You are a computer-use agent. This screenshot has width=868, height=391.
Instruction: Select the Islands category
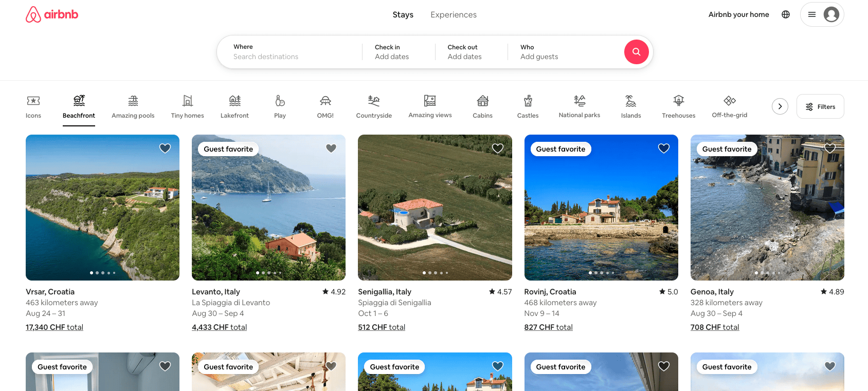coord(631,107)
